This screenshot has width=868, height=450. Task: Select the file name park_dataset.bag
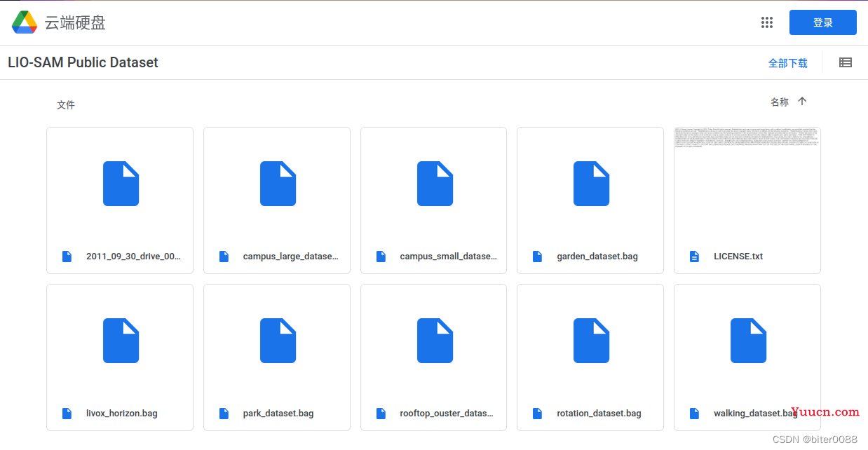[x=278, y=414]
